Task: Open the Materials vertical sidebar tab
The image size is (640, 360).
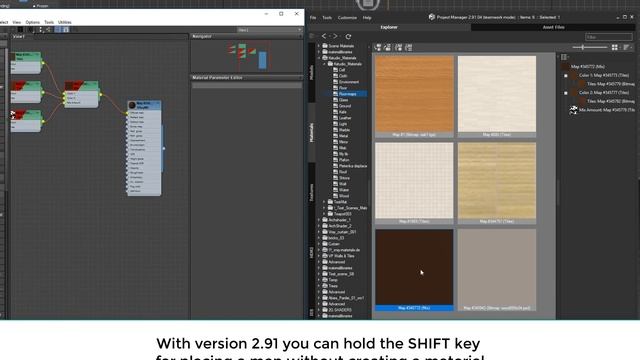Action: (311, 133)
